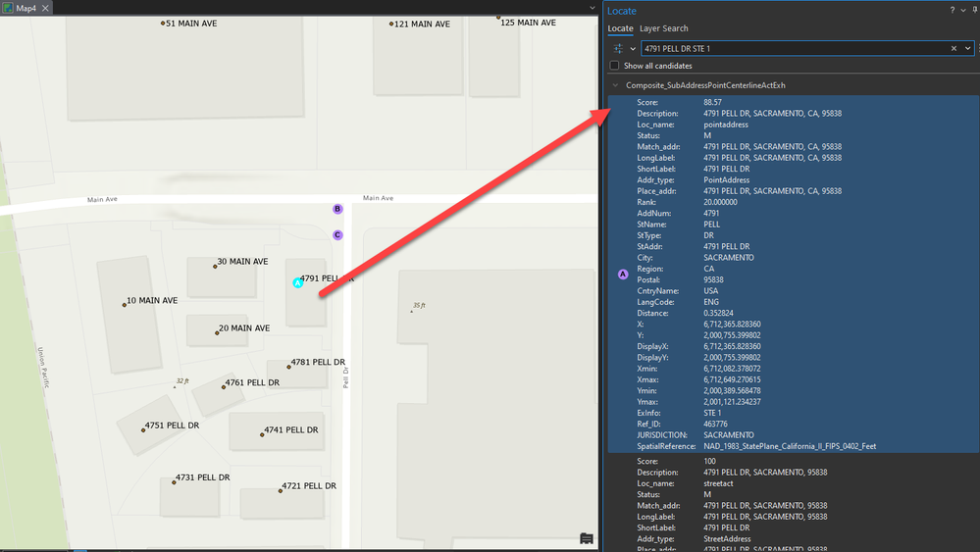Viewport: 980px width, 552px height.
Task: Select the Distance 0.352824 value
Action: pyautogui.click(x=718, y=314)
